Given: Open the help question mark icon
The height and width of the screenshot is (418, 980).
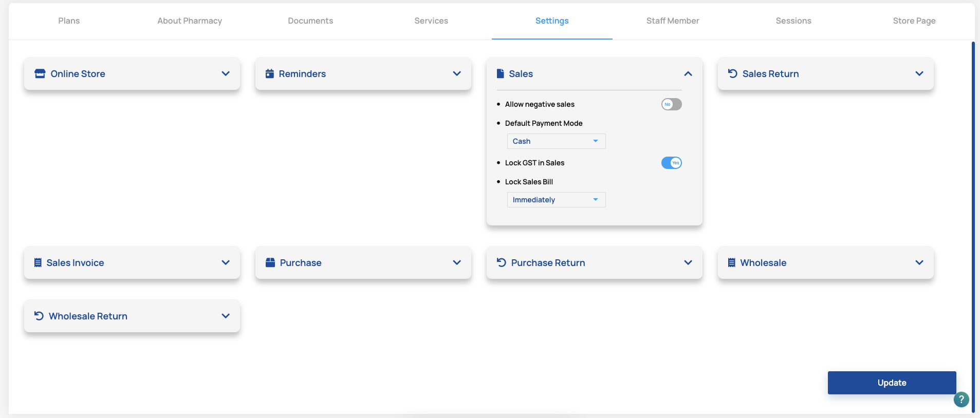Looking at the screenshot, I should [x=961, y=400].
